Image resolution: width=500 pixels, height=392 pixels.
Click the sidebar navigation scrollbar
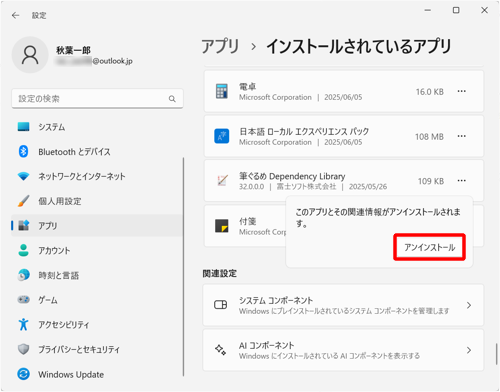coord(183,267)
